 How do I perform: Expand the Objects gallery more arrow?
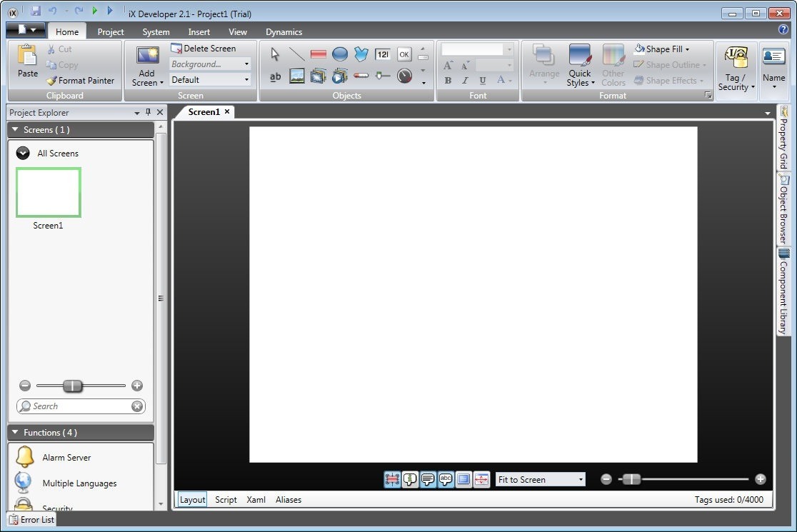click(423, 82)
